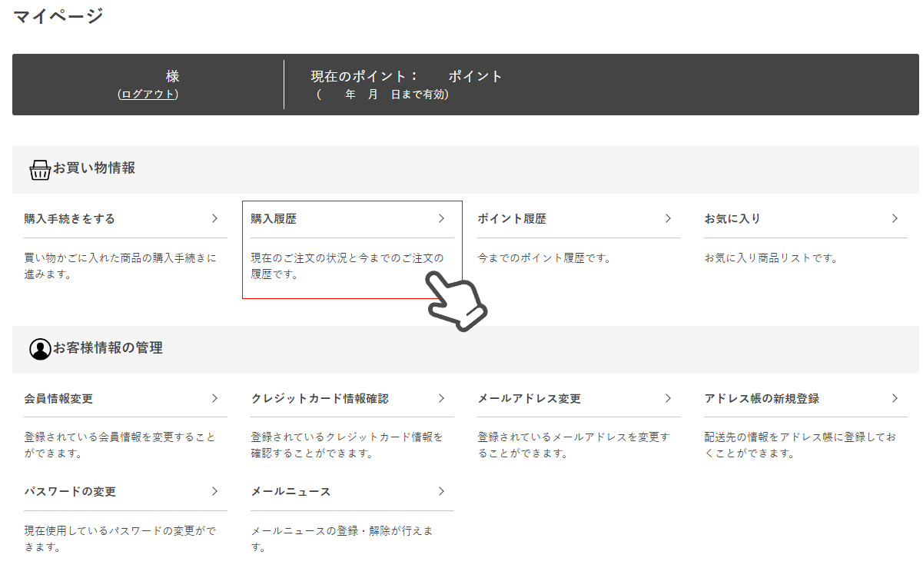Open 購入手続きをする checkout link

69,219
